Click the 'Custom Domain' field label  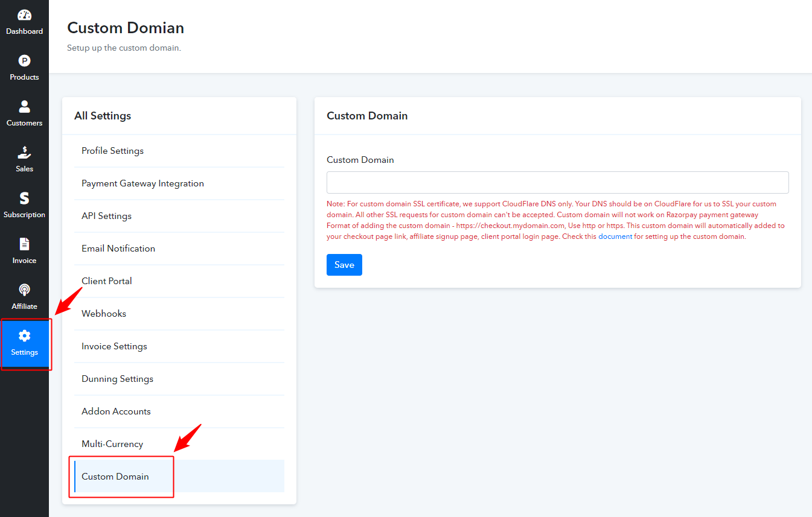point(360,160)
